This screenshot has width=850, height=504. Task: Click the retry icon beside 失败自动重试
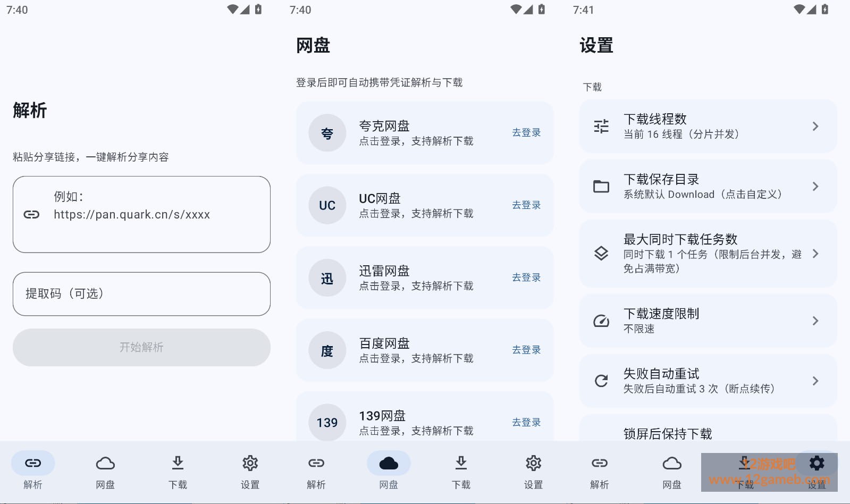pos(601,381)
